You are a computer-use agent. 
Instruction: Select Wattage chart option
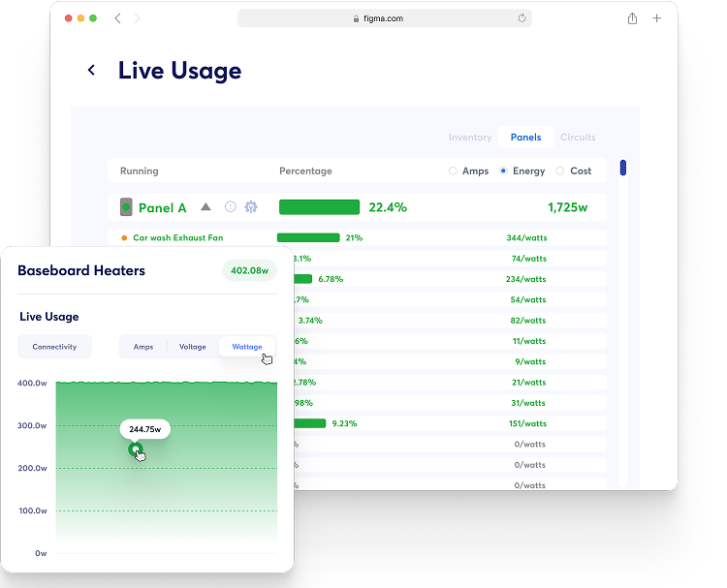[246, 347]
